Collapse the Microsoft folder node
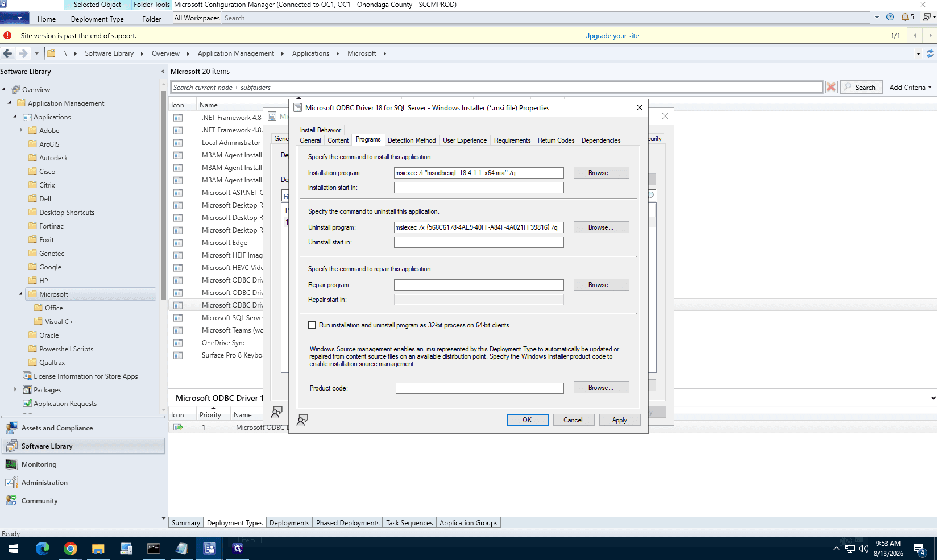Viewport: 937px width, 560px height. tap(21, 294)
